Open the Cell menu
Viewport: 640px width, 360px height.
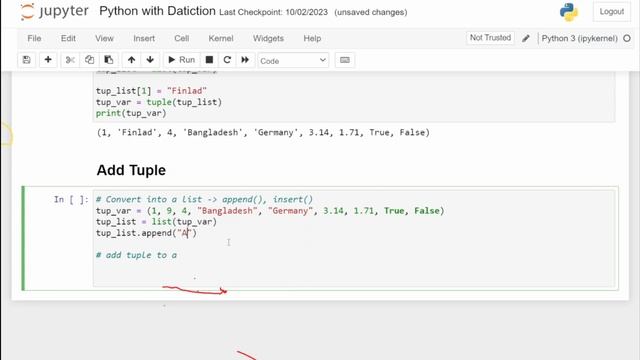[x=181, y=38]
